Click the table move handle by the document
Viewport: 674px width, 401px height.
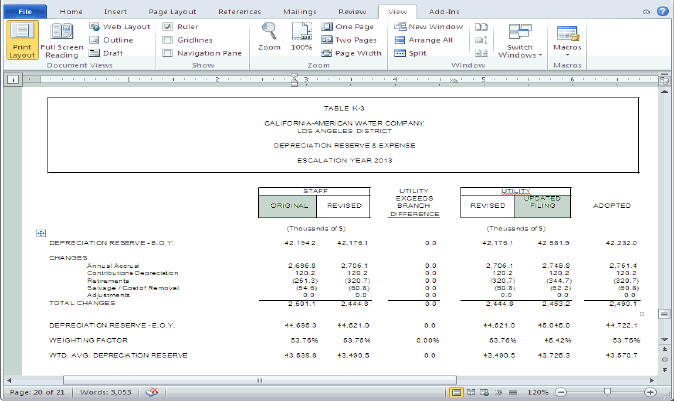(x=41, y=232)
